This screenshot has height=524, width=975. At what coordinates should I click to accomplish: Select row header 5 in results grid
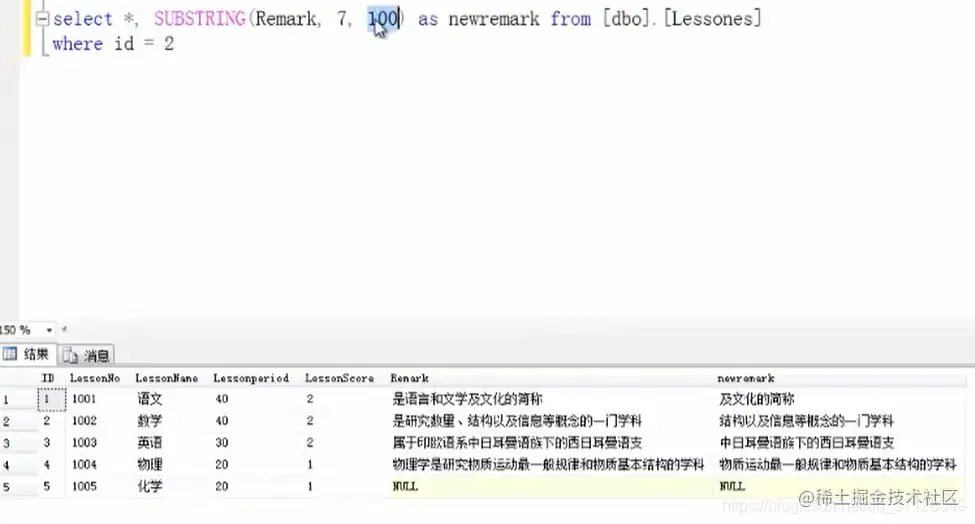[x=19, y=487]
